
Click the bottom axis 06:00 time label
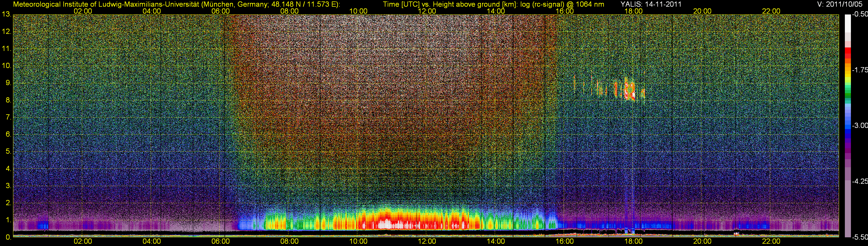click(x=221, y=241)
